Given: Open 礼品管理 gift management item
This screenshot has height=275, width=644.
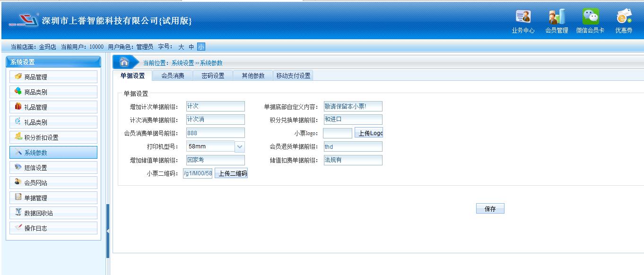Looking at the screenshot, I should coord(53,107).
